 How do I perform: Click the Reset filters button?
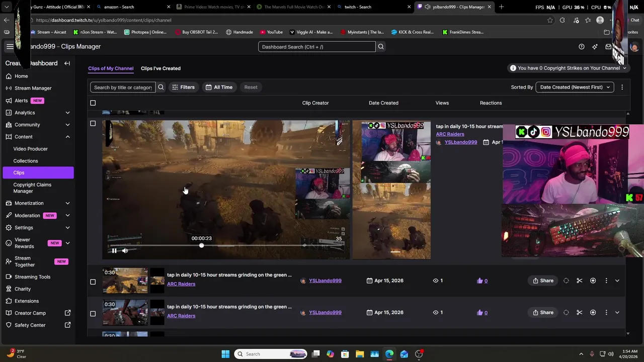[x=251, y=87]
